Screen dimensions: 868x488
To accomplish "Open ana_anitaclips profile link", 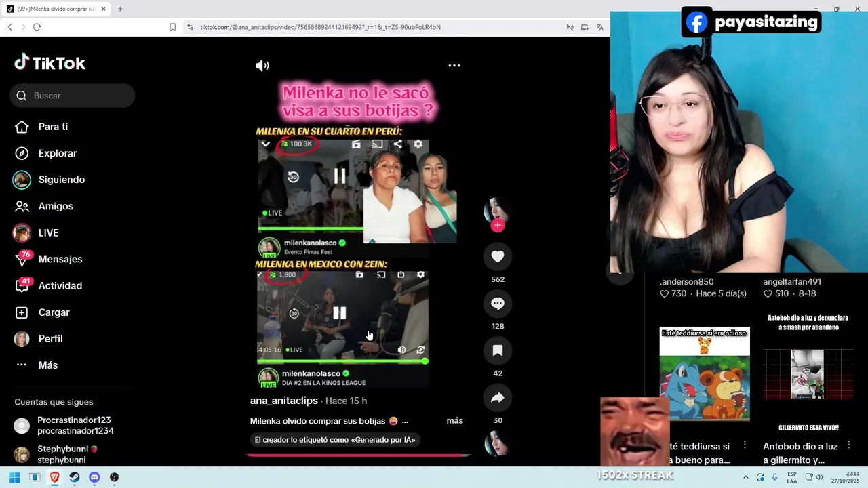I will (283, 401).
